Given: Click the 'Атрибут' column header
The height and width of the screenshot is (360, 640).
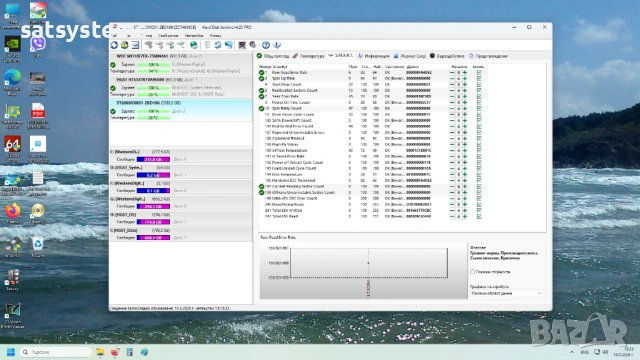Looking at the screenshot, I should 280,67.
